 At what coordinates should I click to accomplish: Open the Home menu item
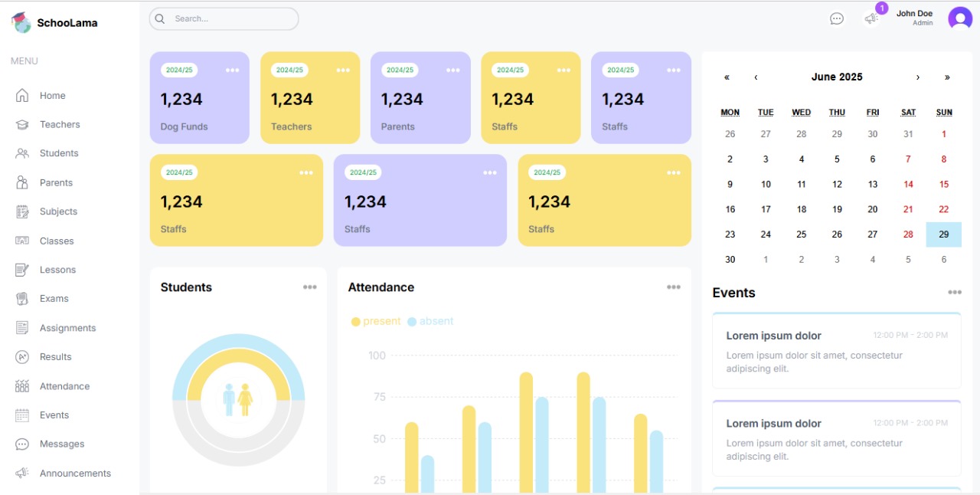(53, 96)
